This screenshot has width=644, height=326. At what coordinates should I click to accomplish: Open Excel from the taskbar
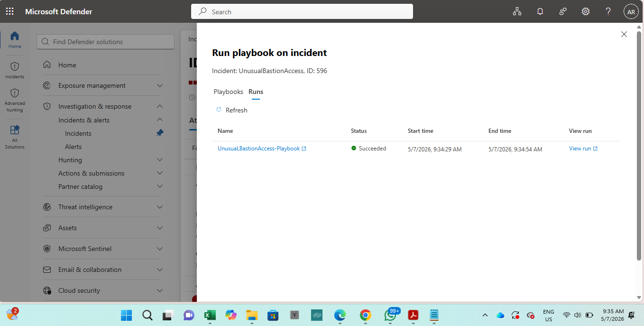coord(210,315)
